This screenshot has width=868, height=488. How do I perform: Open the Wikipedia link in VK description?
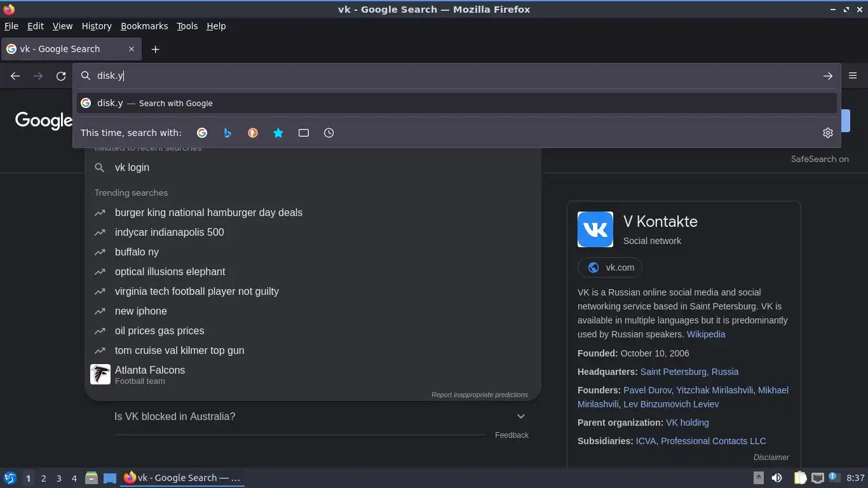706,334
